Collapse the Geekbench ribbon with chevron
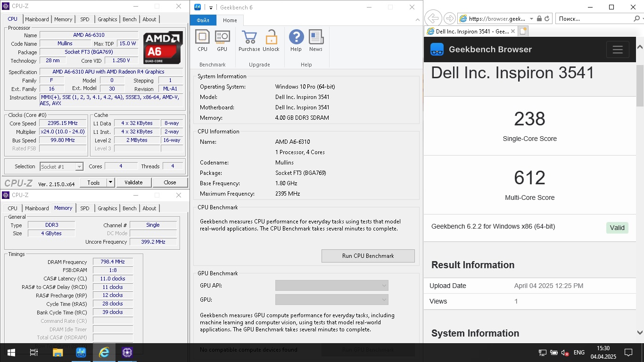 tap(418, 20)
